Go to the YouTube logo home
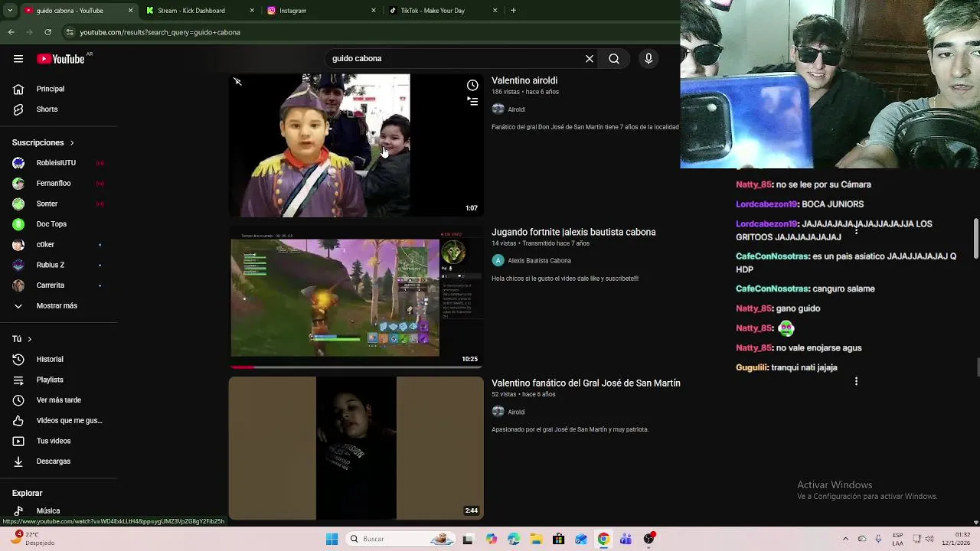The width and height of the screenshot is (980, 551). [60, 59]
